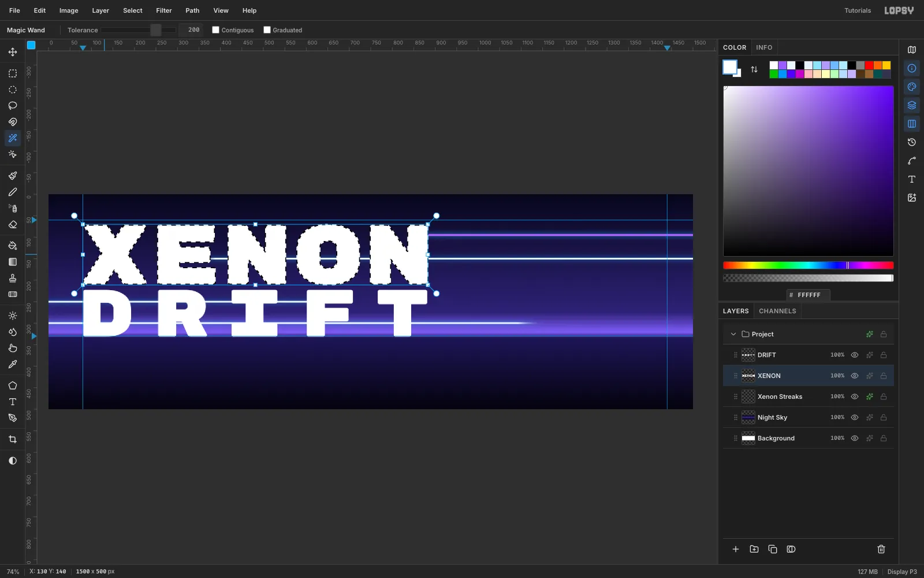This screenshot has width=924, height=578.
Task: Switch to the Info tab
Action: click(x=764, y=47)
